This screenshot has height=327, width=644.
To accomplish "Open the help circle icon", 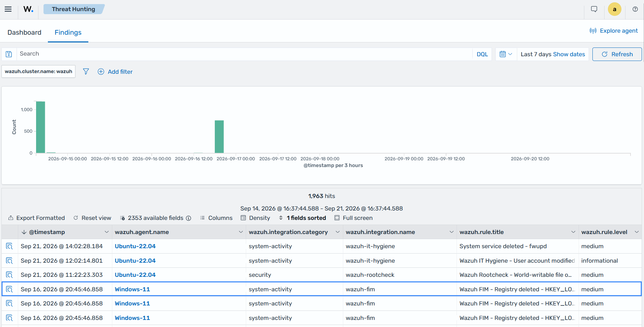I will tap(635, 9).
